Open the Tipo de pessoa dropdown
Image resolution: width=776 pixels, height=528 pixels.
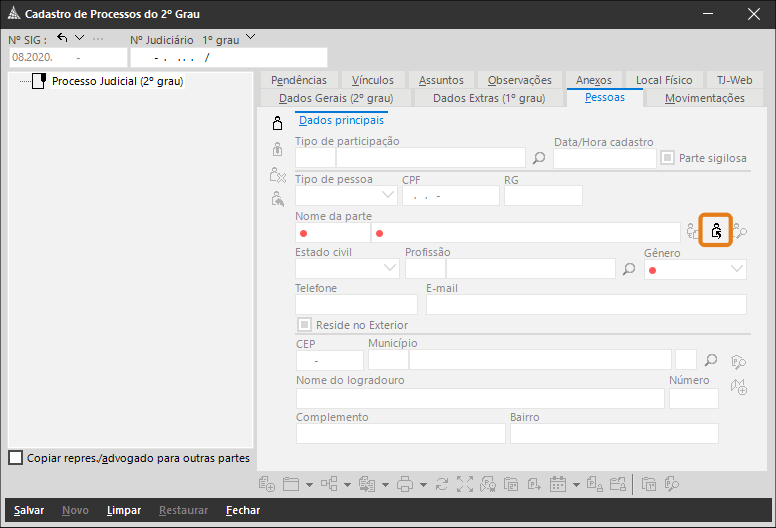point(346,195)
